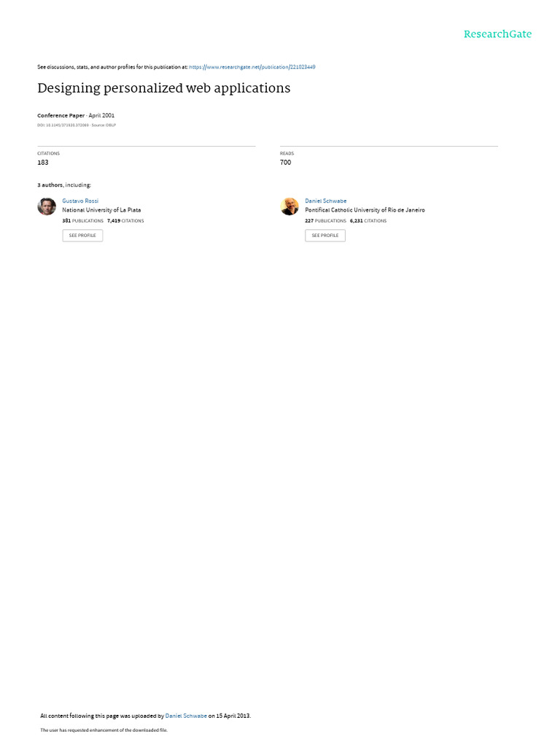The image size is (560, 747).
Task: Click Daniel Schwabe's profile photo
Action: [x=289, y=206]
